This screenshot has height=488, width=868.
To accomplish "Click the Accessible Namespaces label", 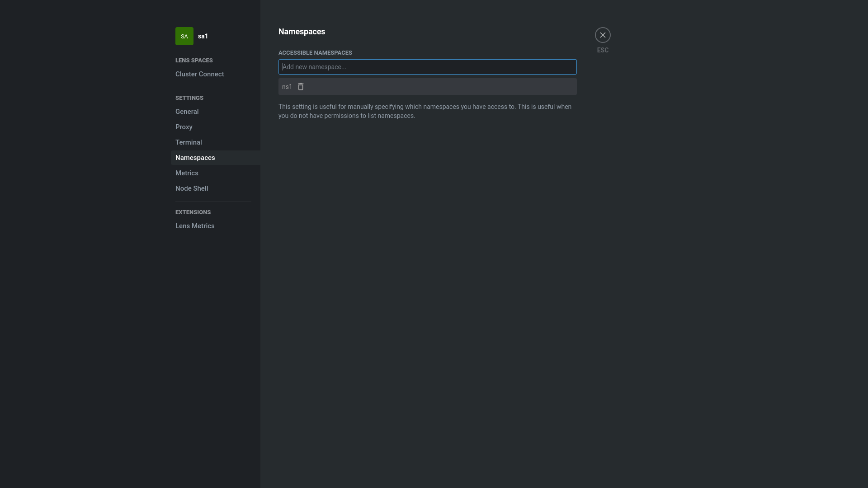I will coord(315,53).
